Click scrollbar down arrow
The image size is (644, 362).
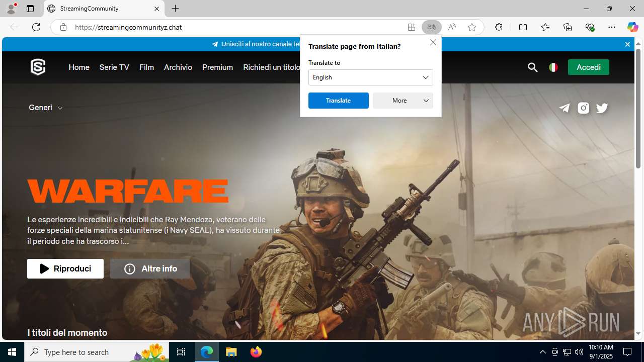pyautogui.click(x=638, y=333)
